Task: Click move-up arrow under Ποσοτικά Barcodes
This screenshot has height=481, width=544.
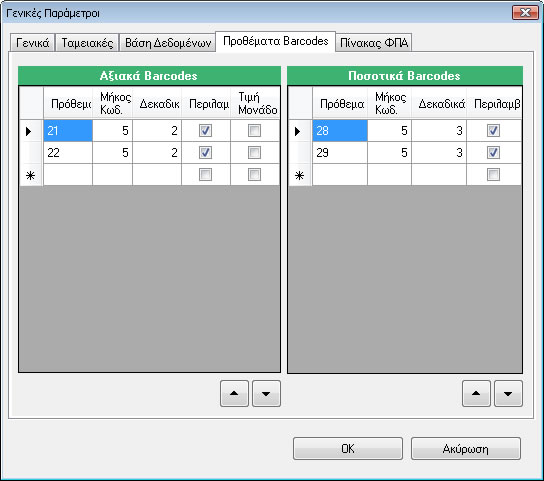Action: (x=476, y=393)
